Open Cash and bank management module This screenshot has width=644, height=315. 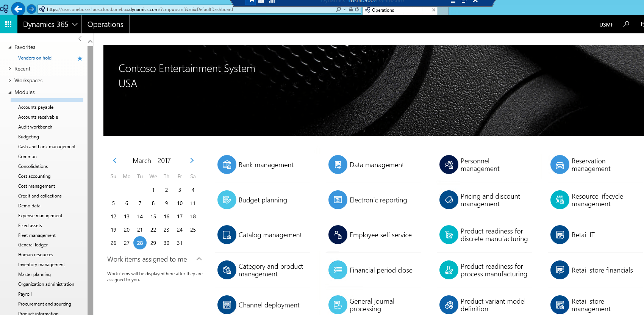point(47,147)
